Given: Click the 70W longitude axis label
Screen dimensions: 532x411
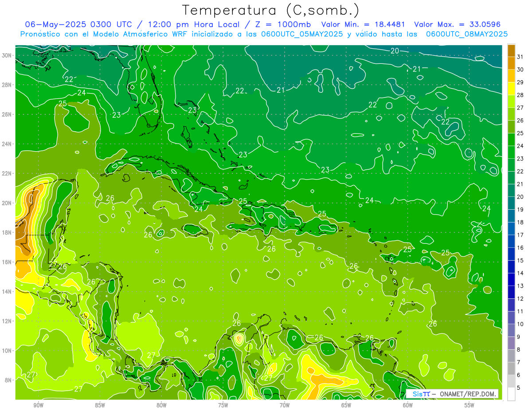Looking at the screenshot, I should [x=285, y=405].
